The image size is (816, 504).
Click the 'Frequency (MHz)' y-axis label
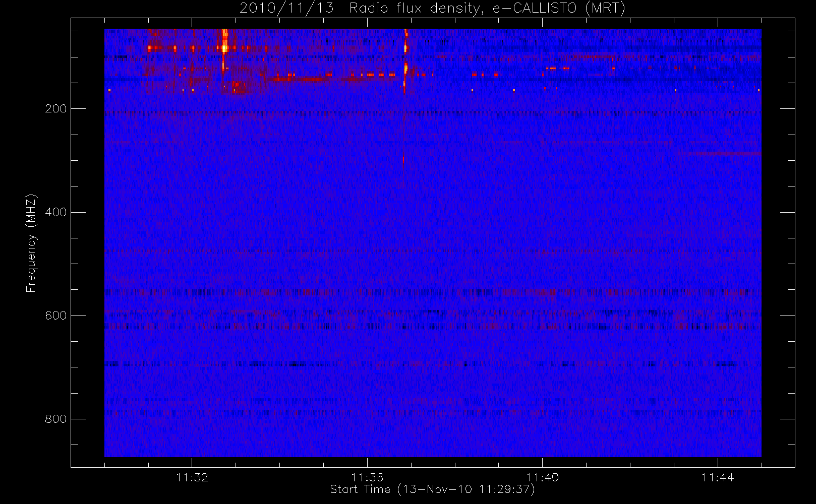coord(31,243)
